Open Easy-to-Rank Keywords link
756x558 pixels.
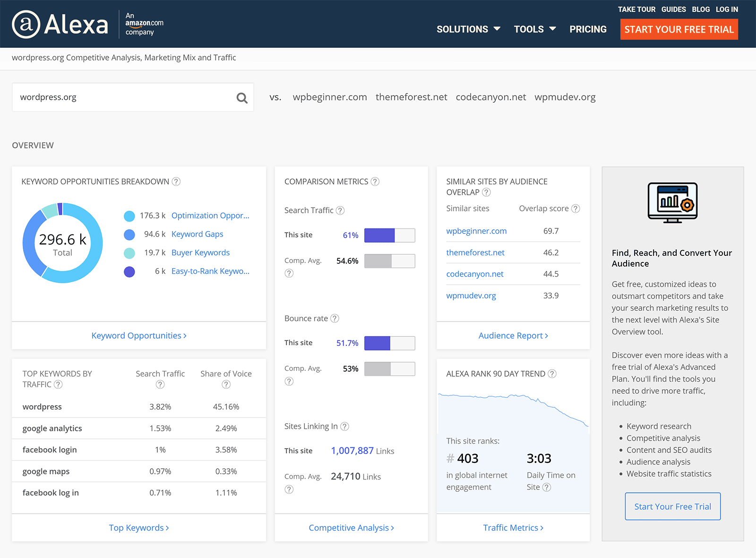(x=210, y=271)
